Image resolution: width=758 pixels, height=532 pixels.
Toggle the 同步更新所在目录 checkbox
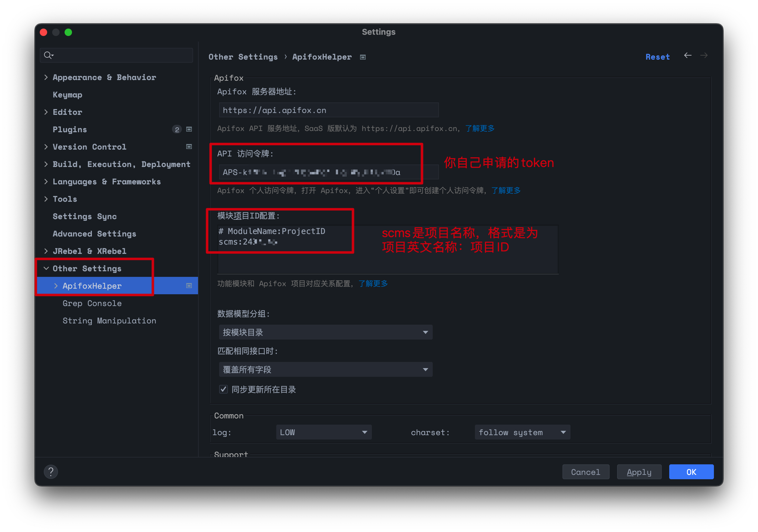point(223,389)
